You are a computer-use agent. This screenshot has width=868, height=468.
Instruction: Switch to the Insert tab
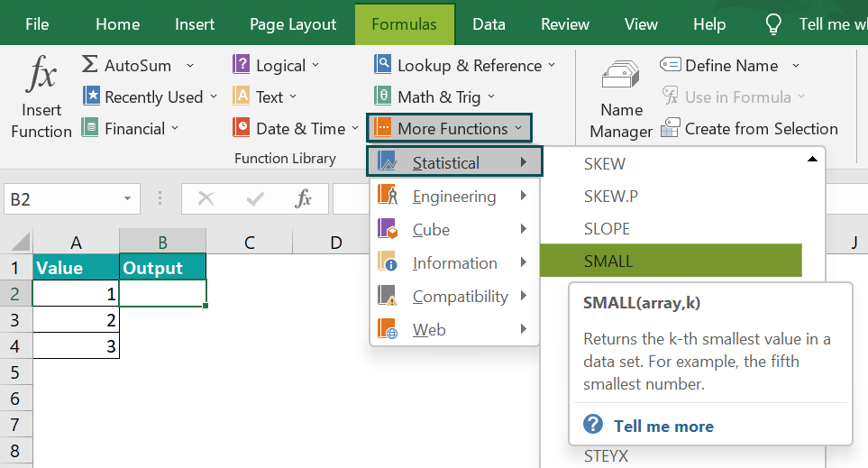[x=195, y=24]
